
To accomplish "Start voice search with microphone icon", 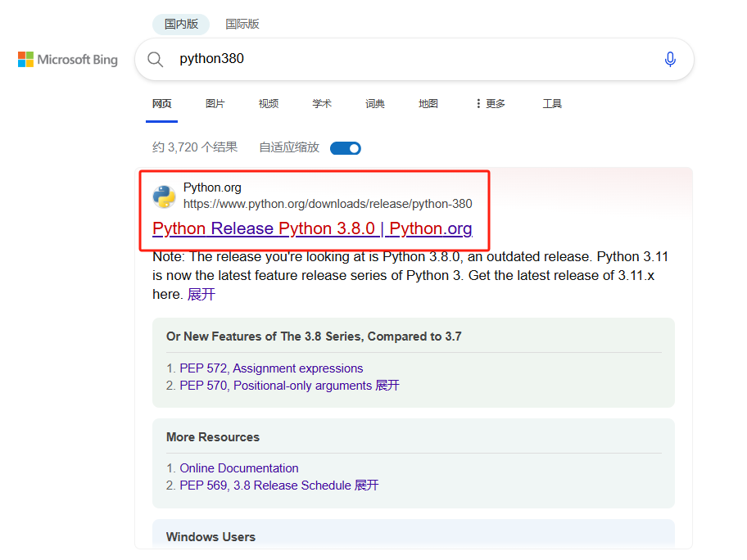I will (x=670, y=59).
